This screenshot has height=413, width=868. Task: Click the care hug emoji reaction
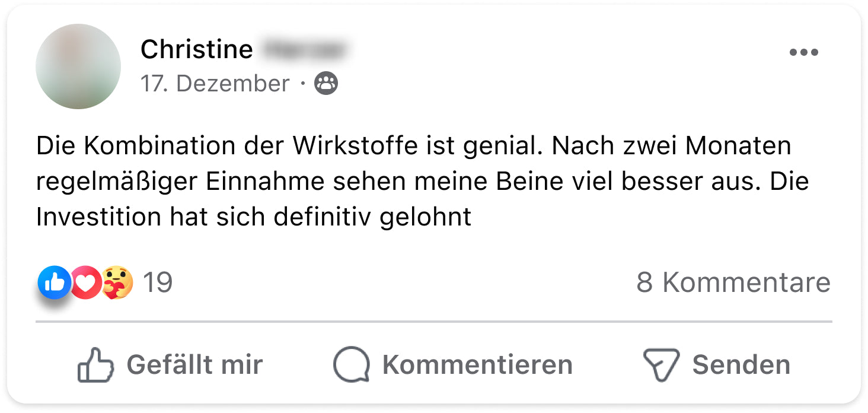(x=117, y=282)
